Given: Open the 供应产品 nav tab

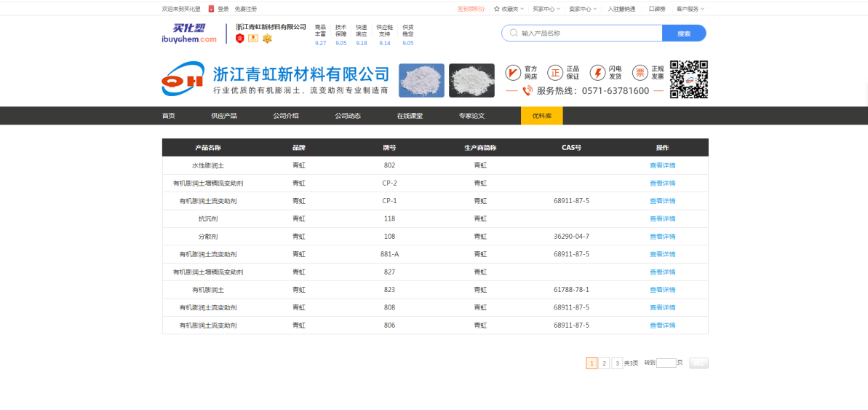Looking at the screenshot, I should point(223,116).
